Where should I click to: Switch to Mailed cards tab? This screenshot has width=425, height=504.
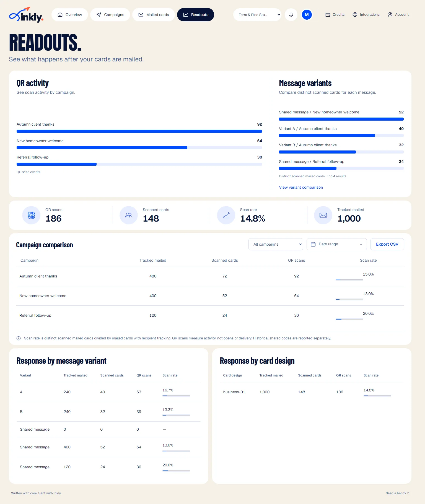[x=154, y=15]
